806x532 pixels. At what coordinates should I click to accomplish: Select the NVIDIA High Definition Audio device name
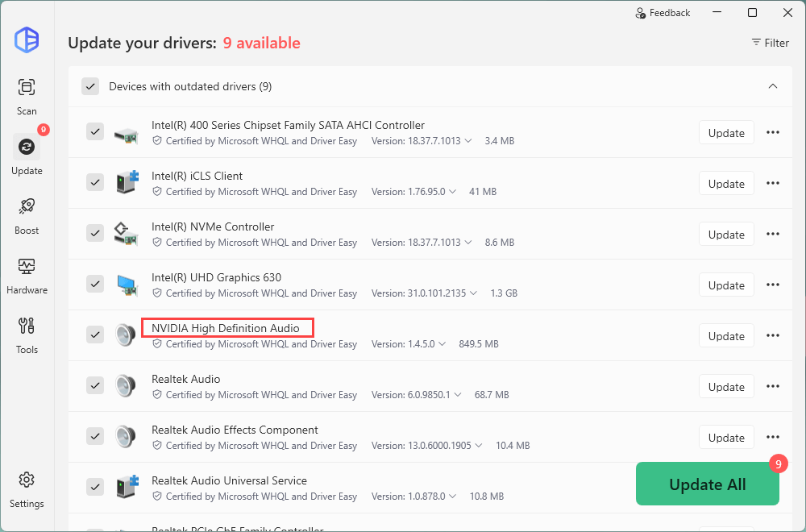[x=226, y=328]
